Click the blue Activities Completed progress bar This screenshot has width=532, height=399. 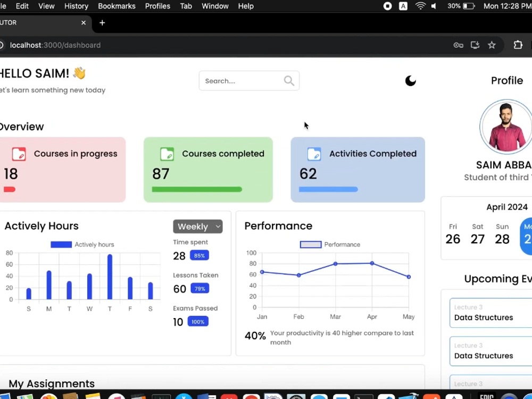[328, 189]
